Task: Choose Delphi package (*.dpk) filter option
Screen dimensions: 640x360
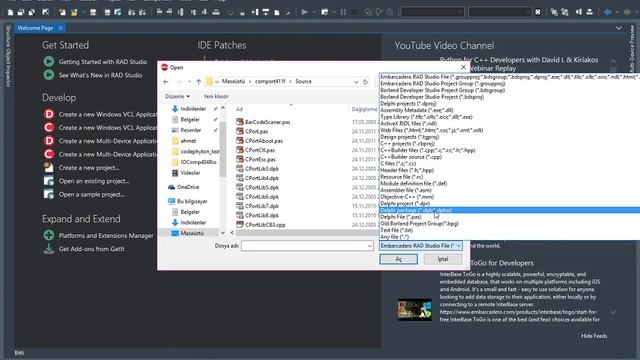Action: 509,210
